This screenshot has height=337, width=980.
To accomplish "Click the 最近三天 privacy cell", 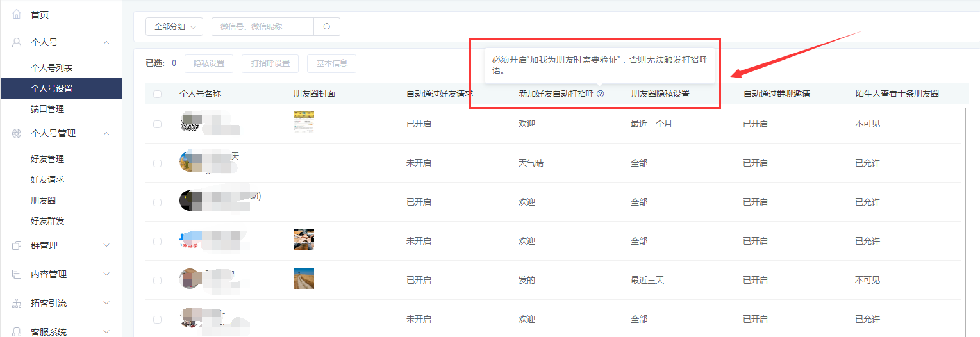I will tap(647, 281).
